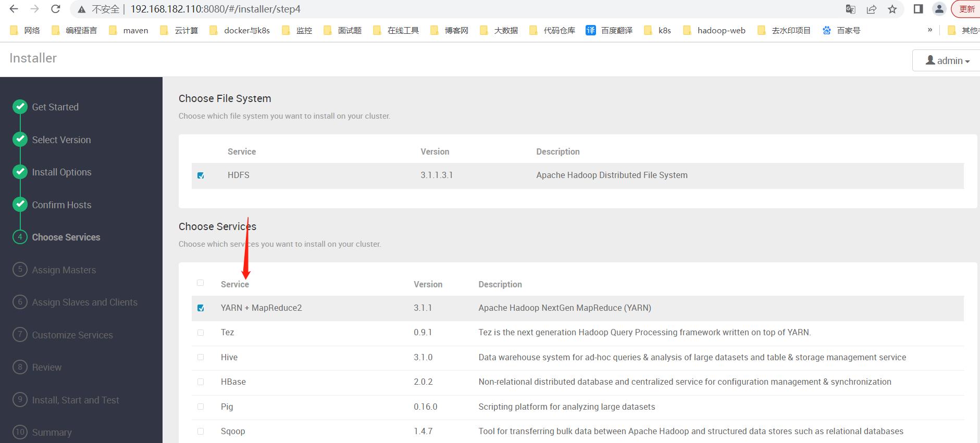The image size is (980, 443).
Task: Bookmark this page with the star icon
Action: 892,9
